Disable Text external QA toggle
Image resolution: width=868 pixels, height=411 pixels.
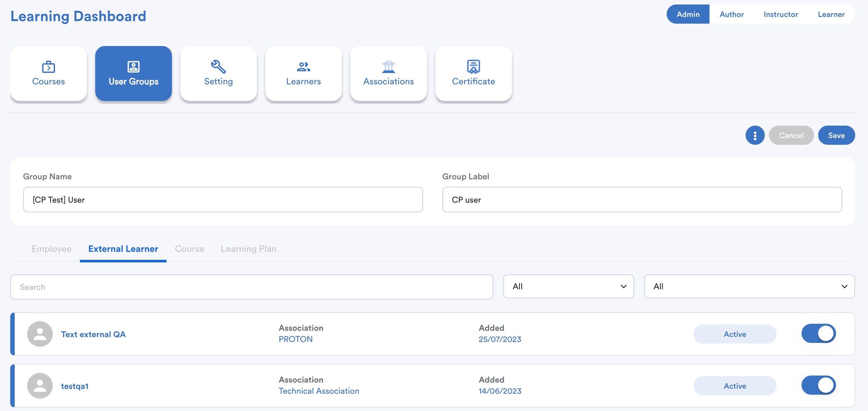pyautogui.click(x=818, y=334)
